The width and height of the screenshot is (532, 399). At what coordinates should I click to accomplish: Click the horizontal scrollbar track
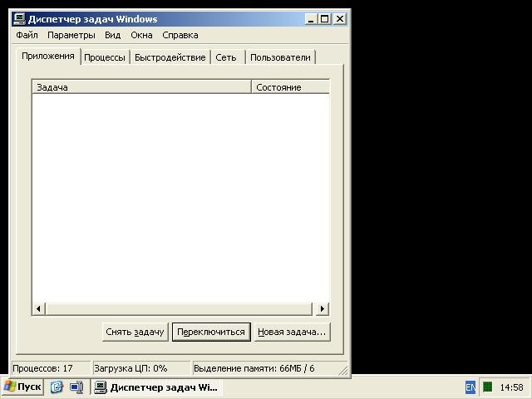coord(179,308)
